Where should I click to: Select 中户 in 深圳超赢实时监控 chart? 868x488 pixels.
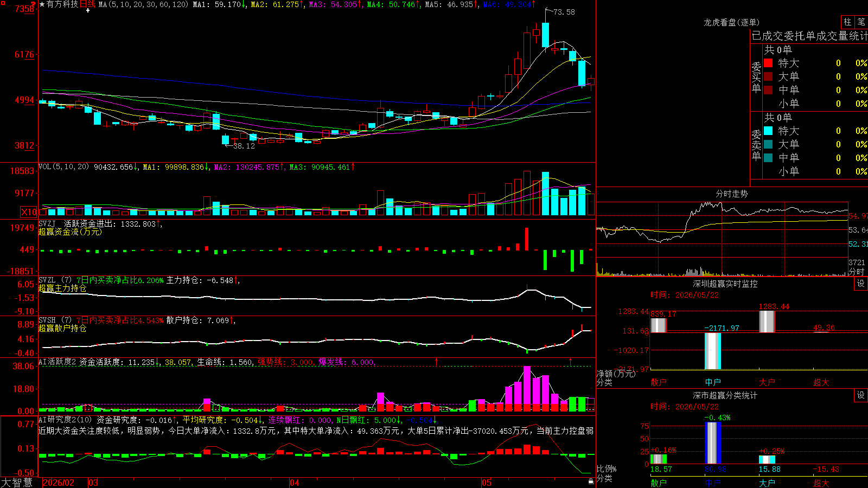(713, 382)
